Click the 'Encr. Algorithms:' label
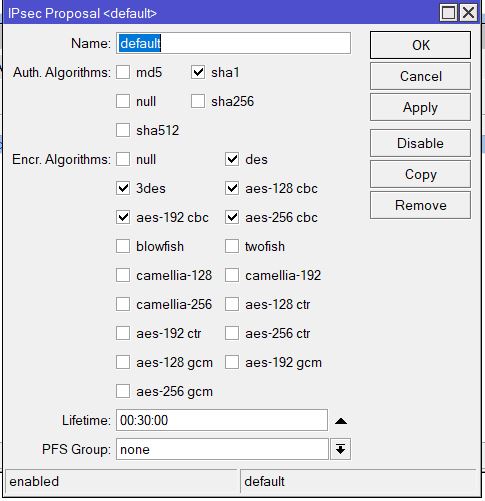The image size is (485, 501). pyautogui.click(x=61, y=159)
